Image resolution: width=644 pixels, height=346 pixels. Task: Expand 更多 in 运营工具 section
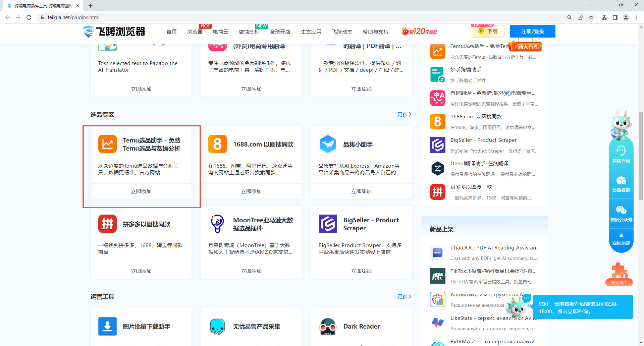[x=404, y=296]
